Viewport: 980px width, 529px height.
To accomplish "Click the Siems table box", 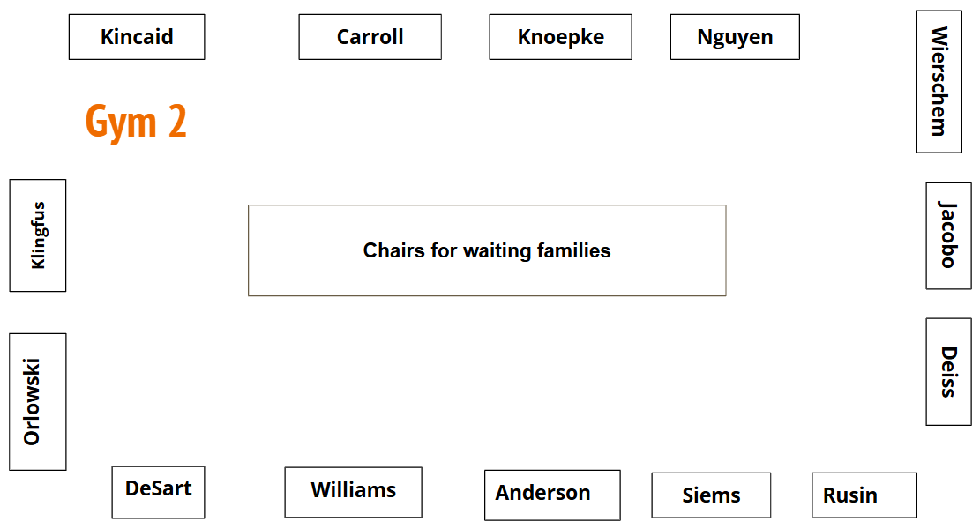I will [x=711, y=495].
